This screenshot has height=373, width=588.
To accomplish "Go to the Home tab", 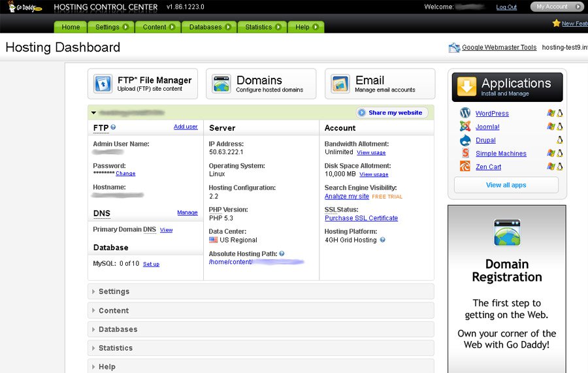I will coord(71,27).
